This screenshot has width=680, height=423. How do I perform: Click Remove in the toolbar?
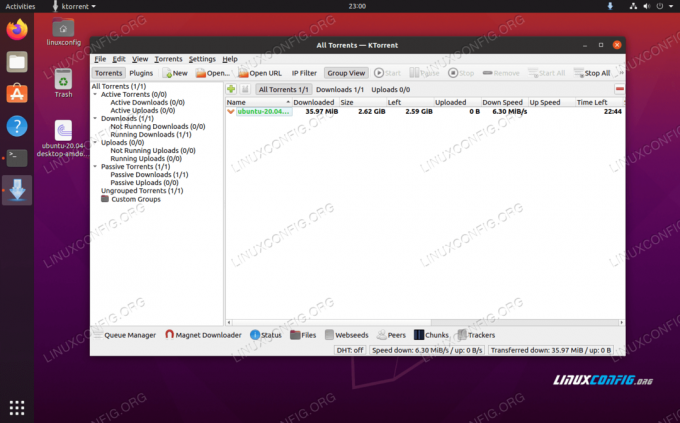click(501, 73)
